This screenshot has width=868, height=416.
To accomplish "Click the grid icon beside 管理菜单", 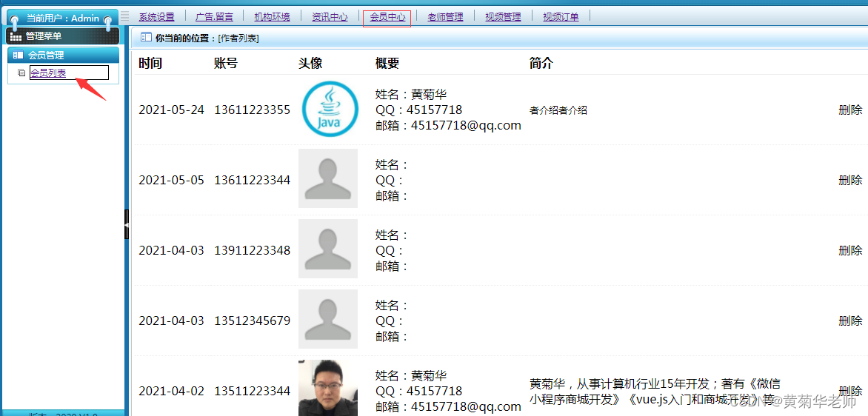I will click(x=16, y=36).
